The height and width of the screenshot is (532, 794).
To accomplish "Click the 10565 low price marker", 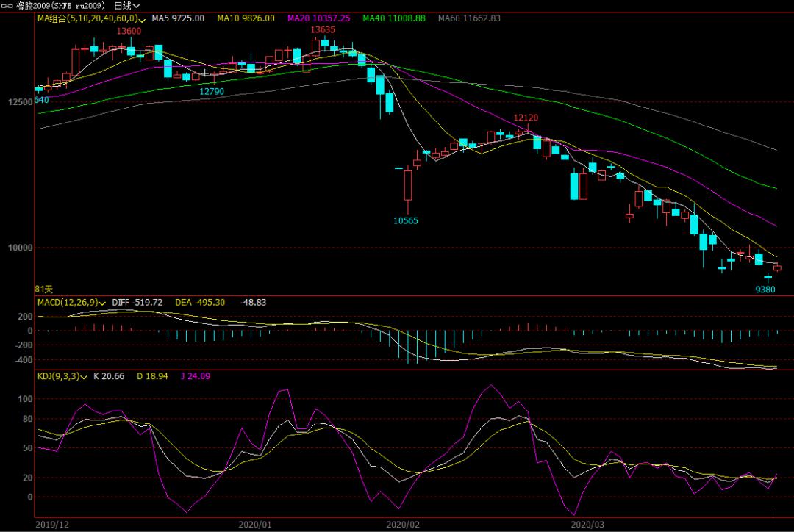I will point(405,220).
